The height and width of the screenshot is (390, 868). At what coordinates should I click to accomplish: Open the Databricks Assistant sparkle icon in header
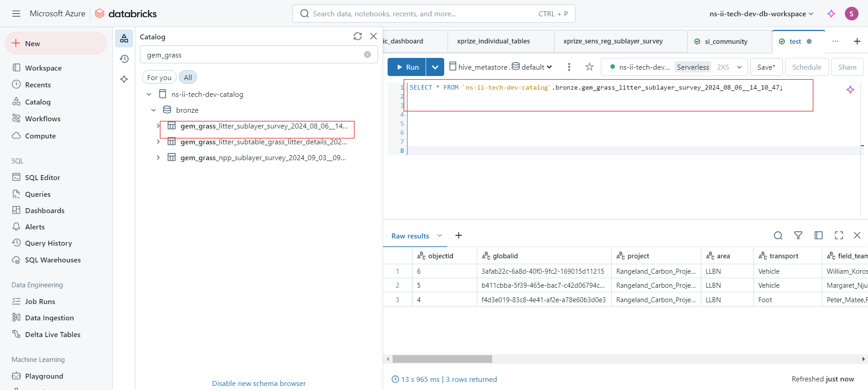(x=831, y=14)
